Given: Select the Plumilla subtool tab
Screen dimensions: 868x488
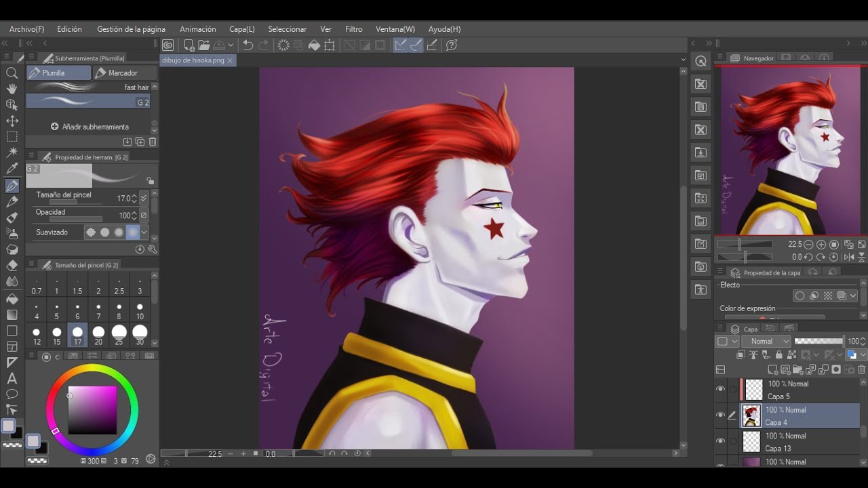Looking at the screenshot, I should pyautogui.click(x=58, y=73).
